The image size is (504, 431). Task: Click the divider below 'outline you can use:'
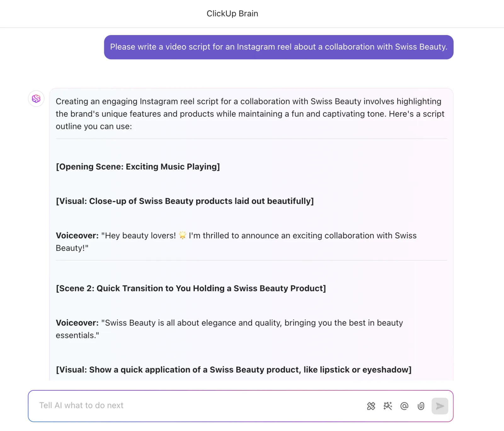pyautogui.click(x=251, y=138)
